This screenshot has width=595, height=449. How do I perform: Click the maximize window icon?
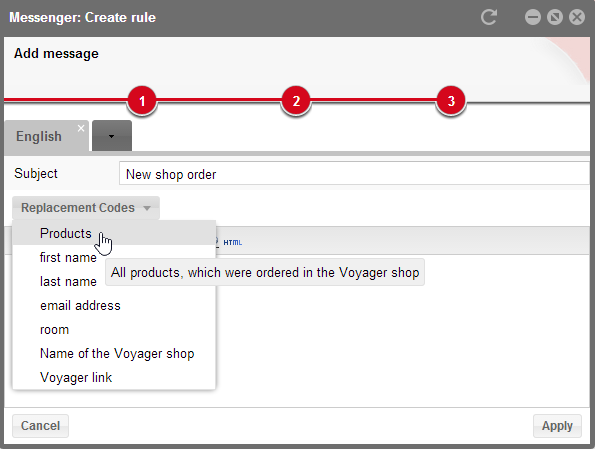click(x=555, y=17)
